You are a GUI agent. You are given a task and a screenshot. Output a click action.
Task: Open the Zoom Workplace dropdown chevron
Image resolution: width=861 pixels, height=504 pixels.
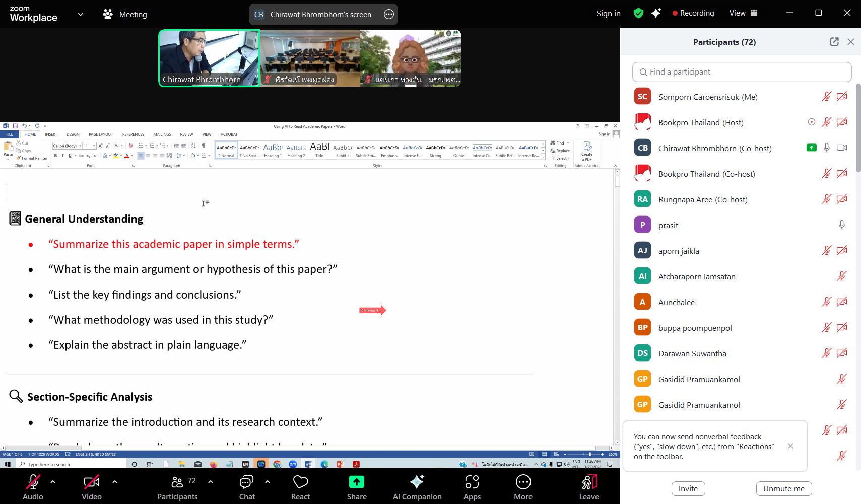click(x=81, y=14)
